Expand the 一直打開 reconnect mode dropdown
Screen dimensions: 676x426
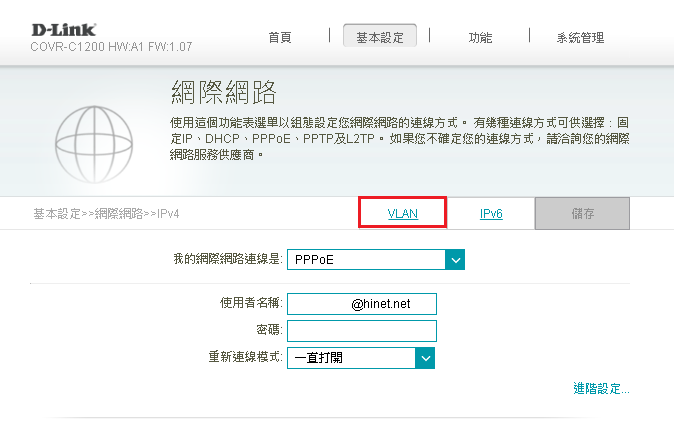click(350, 357)
